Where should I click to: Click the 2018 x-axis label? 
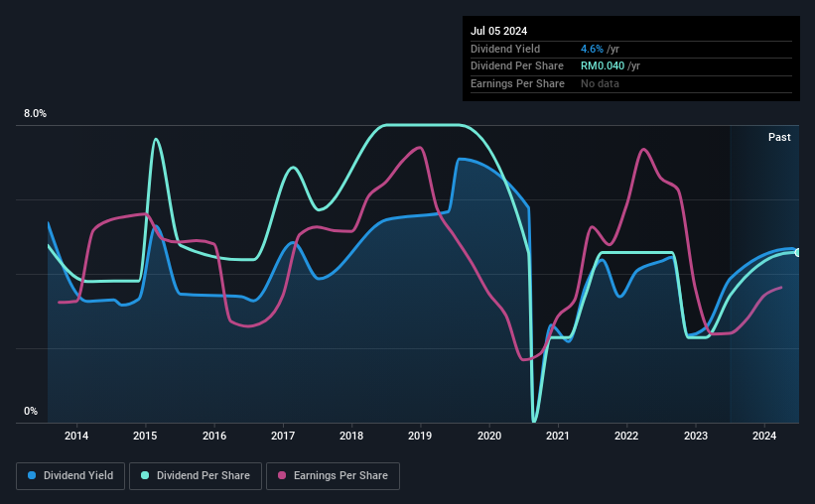coord(351,436)
